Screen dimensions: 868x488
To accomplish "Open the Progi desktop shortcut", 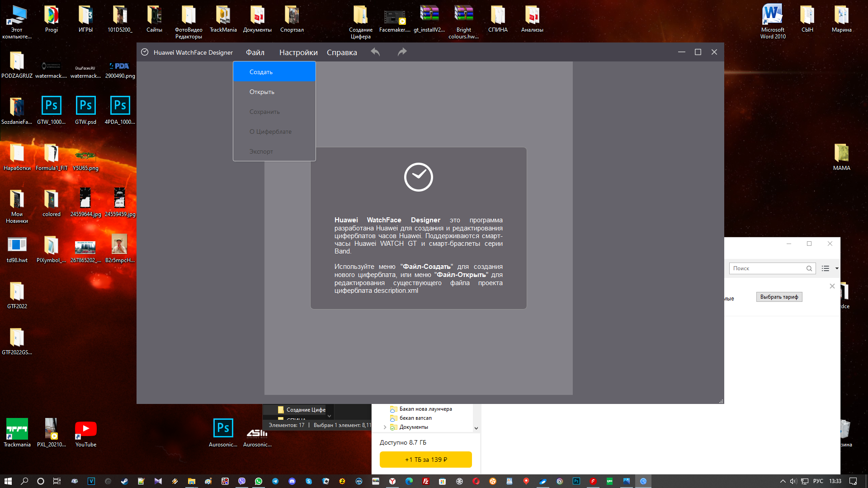I will tap(52, 19).
